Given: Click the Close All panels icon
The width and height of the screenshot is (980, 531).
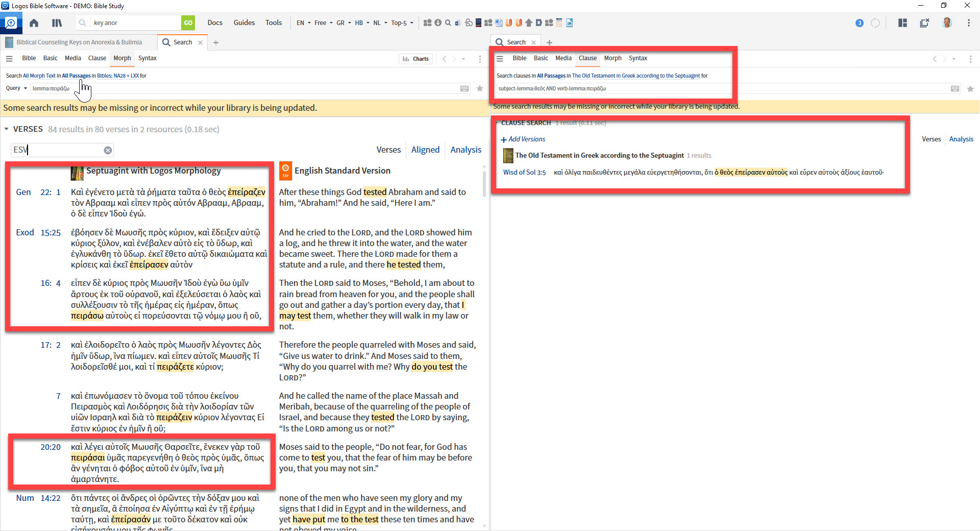Looking at the screenshot, I should [924, 23].
